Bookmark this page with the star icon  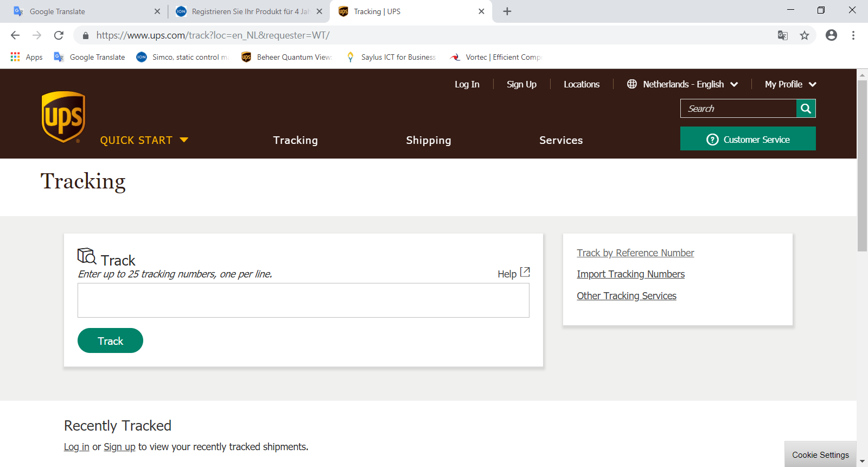[x=805, y=35]
